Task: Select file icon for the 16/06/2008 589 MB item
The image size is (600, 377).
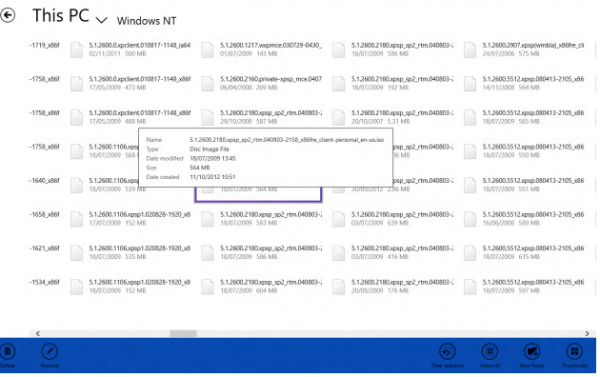Action: (470, 219)
